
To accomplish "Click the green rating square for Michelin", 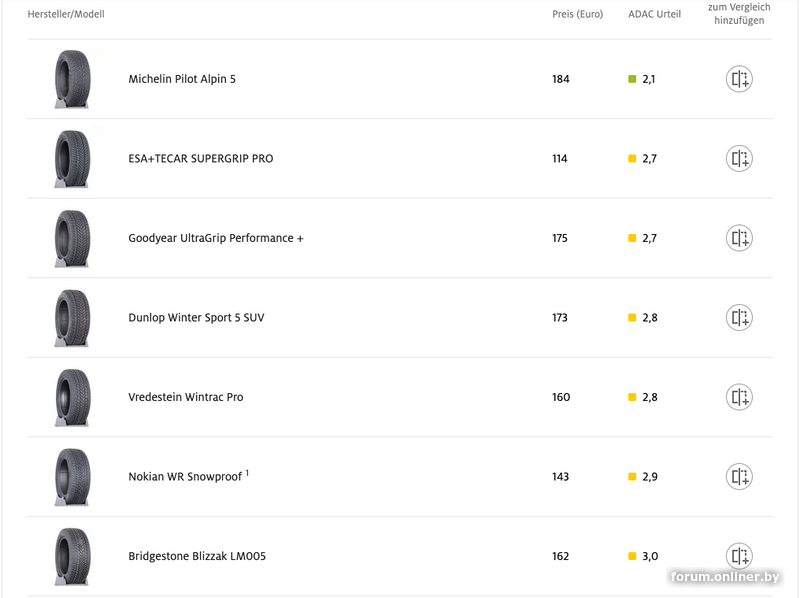I will pyautogui.click(x=632, y=79).
